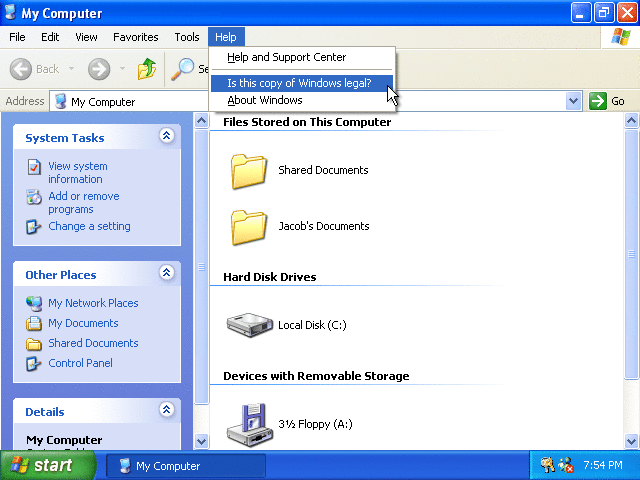Image resolution: width=640 pixels, height=480 pixels.
Task: Click My Computer icon in address bar
Action: click(60, 101)
